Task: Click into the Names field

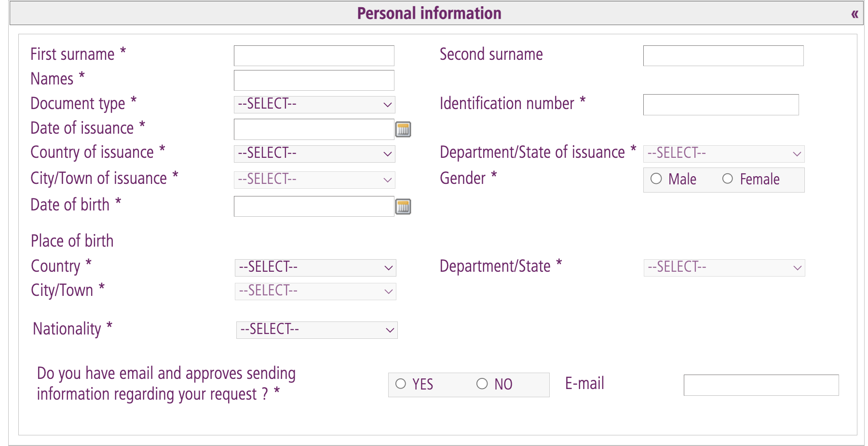Action: click(x=314, y=80)
